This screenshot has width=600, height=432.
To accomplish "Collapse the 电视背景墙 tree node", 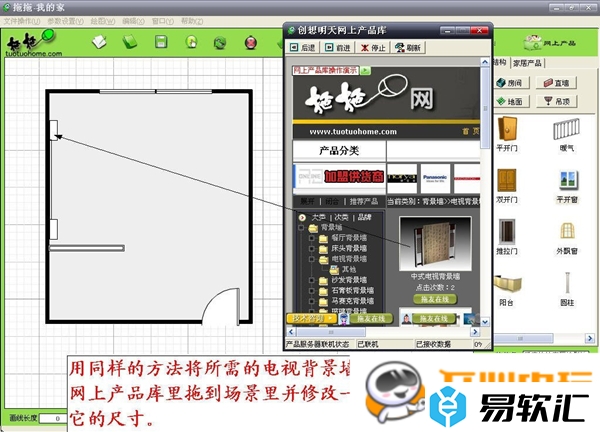I will pos(311,259).
